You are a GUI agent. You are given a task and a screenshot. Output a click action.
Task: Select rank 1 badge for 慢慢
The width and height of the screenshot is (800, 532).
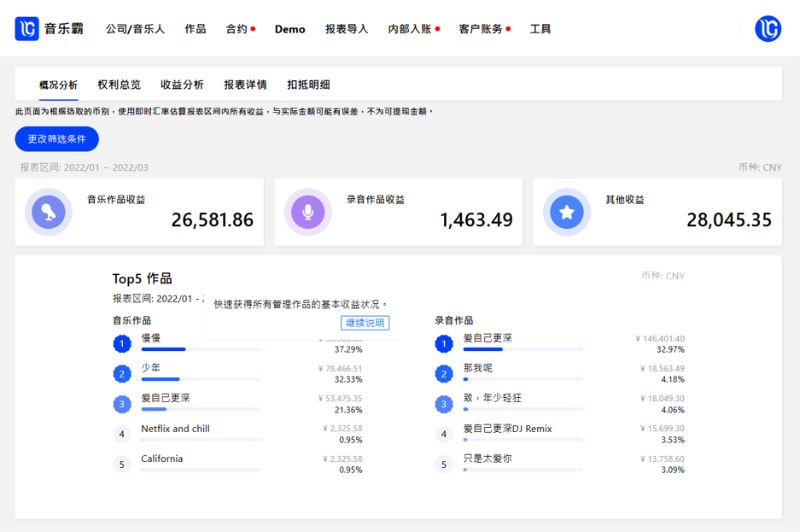122,344
